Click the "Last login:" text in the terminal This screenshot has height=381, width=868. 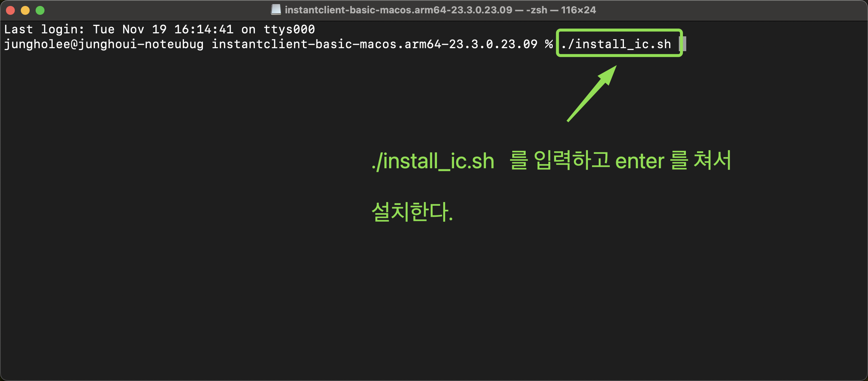tap(45, 29)
